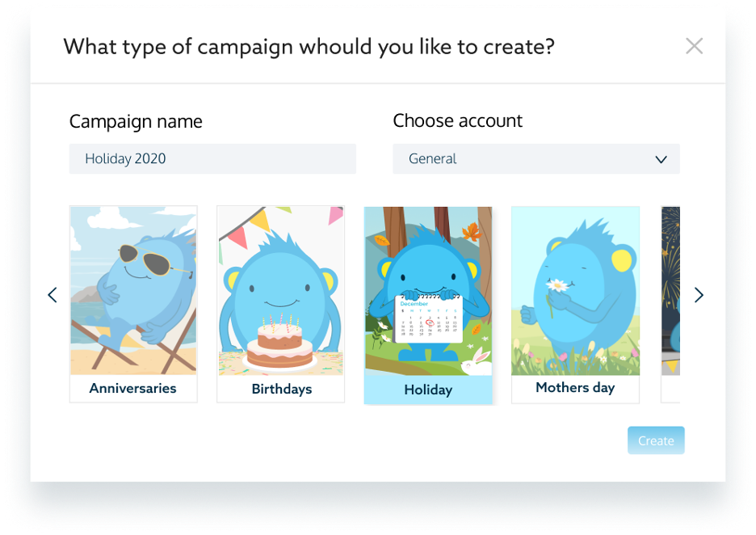
Task: Click the right carousel arrow
Action: pyautogui.click(x=699, y=295)
